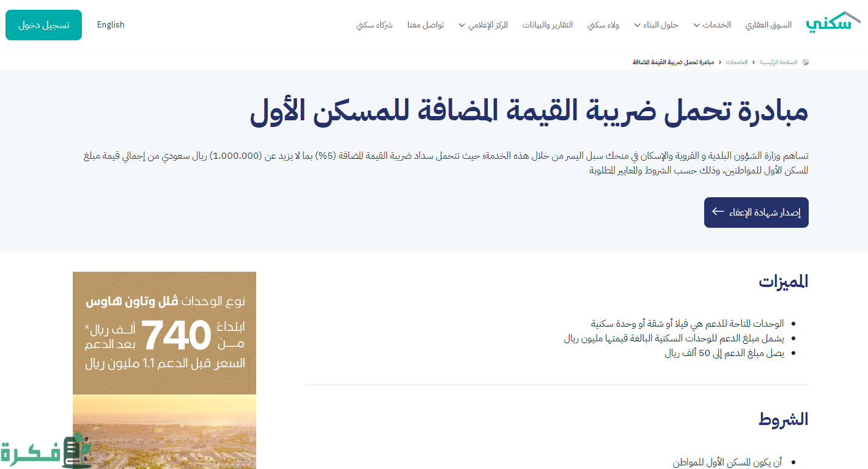Image resolution: width=868 pixels, height=469 pixels.
Task: Open the 740 ألف ريال housing ad banner
Action: pyautogui.click(x=164, y=370)
